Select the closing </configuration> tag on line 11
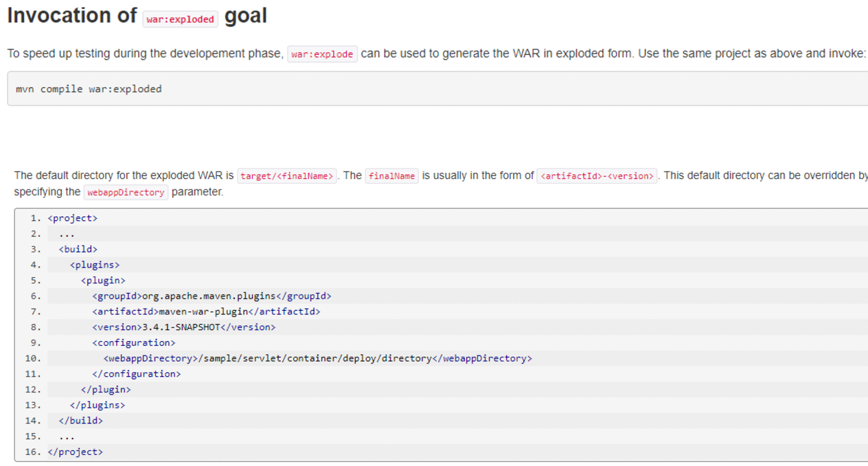 tap(137, 373)
